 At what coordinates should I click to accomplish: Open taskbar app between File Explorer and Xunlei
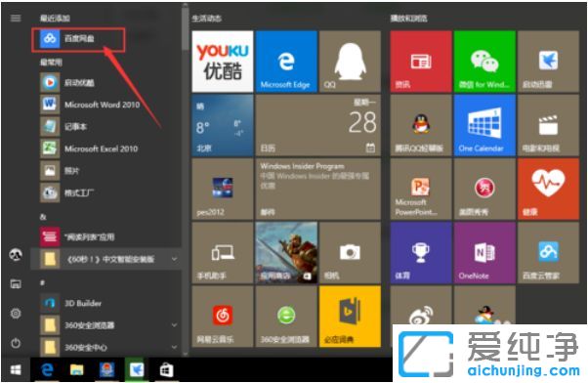coord(106,370)
